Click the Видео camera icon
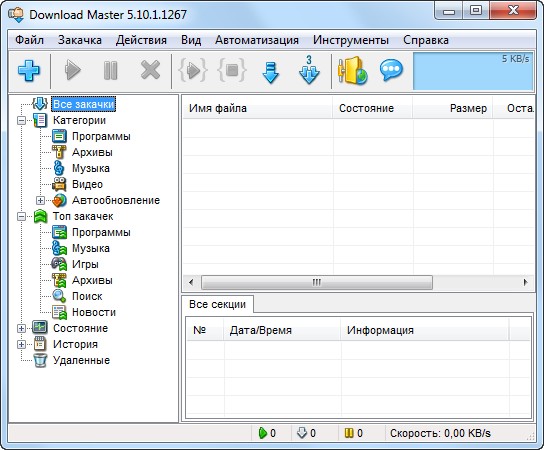Viewport: 544px width, 450px height. tap(59, 184)
